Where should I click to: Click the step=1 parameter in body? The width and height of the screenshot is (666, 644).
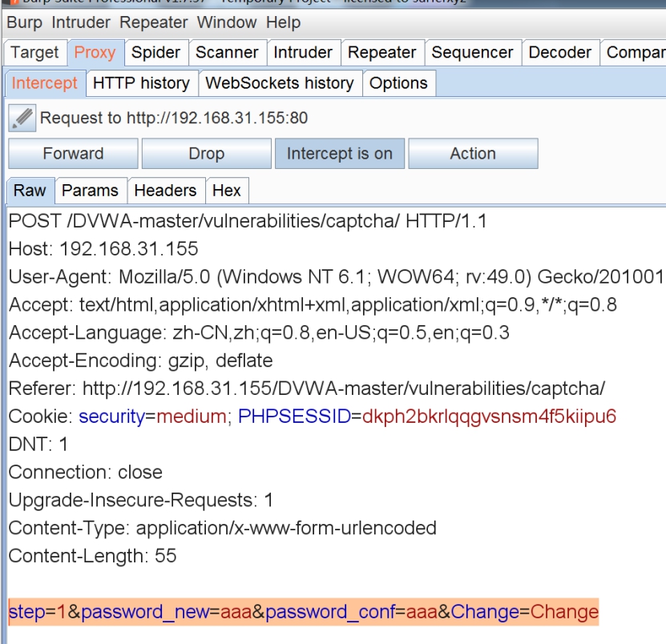38,612
